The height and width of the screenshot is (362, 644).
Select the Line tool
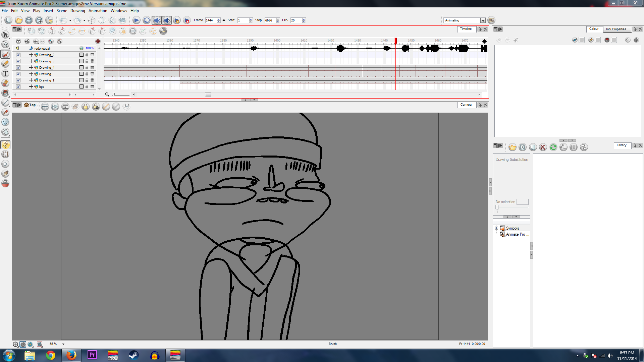(5, 103)
